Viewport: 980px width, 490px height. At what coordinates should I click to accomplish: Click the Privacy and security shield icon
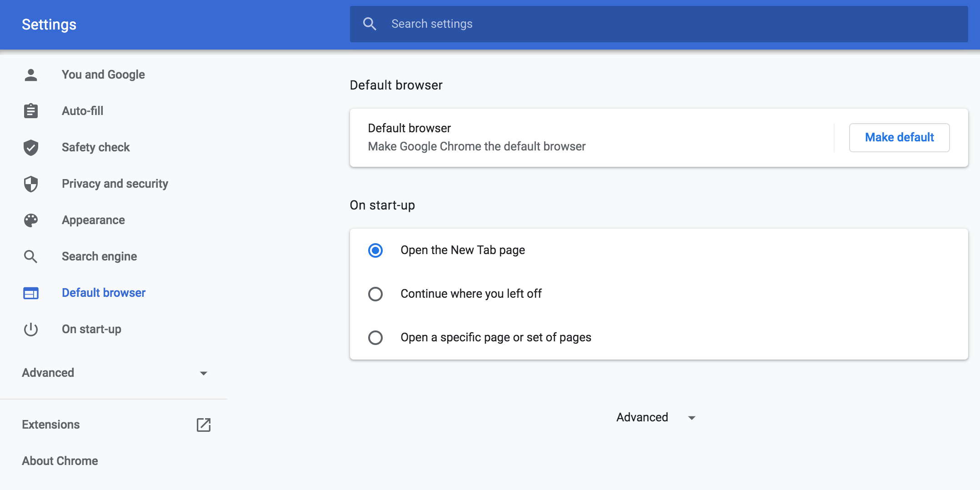(30, 184)
